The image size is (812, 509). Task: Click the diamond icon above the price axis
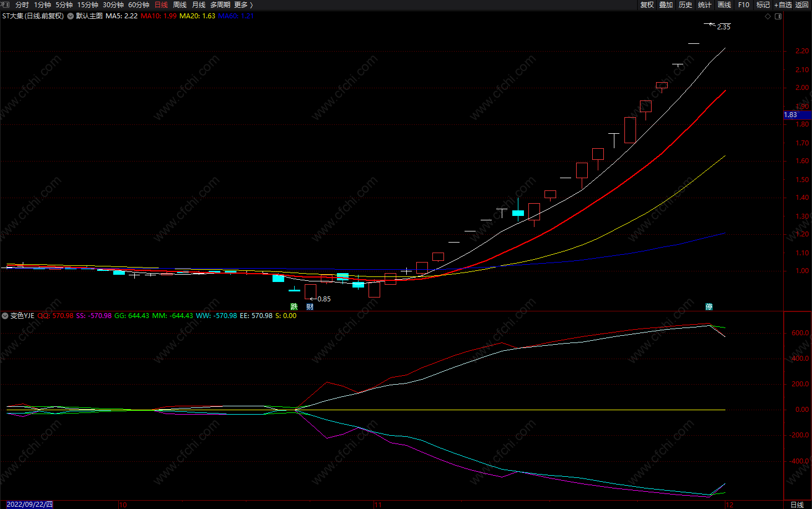pyautogui.click(x=768, y=16)
